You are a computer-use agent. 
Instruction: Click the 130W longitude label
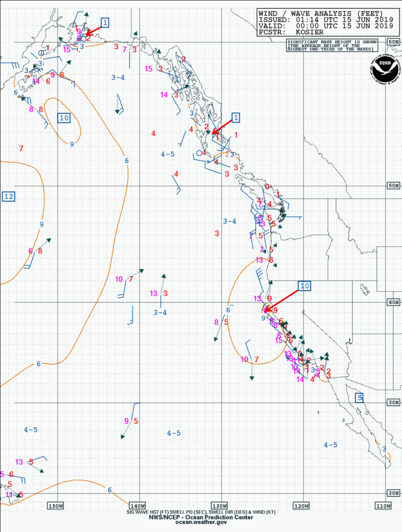(x=219, y=506)
